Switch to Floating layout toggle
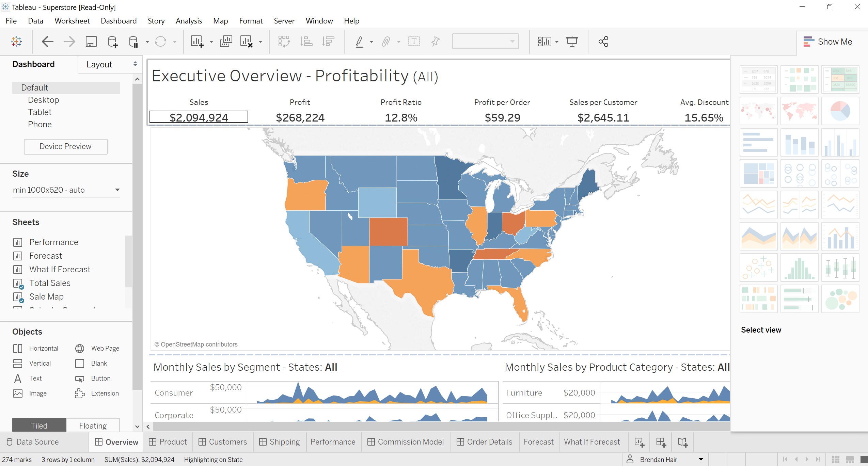The height and width of the screenshot is (466, 868). pos(93,425)
